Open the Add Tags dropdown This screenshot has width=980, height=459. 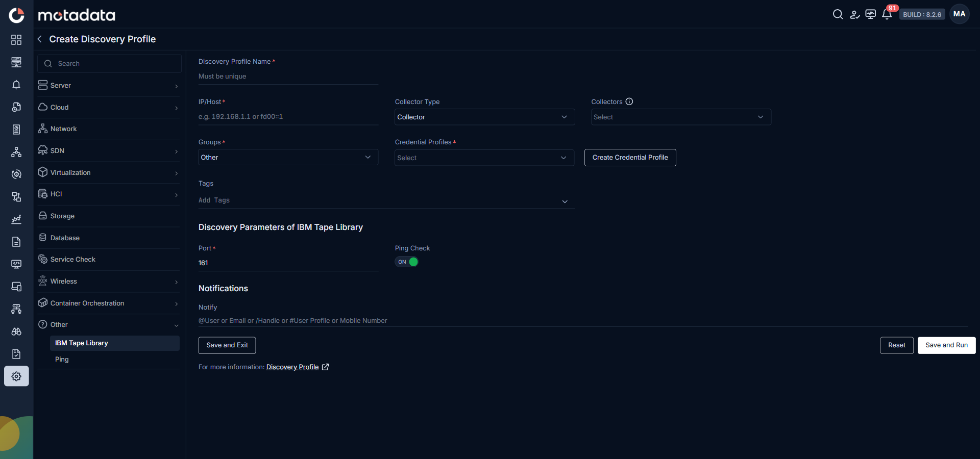tap(386, 200)
